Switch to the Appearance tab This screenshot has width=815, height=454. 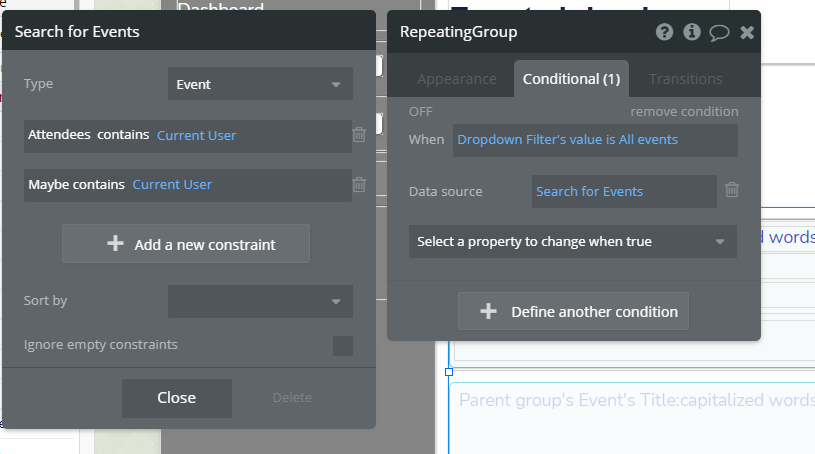click(456, 79)
